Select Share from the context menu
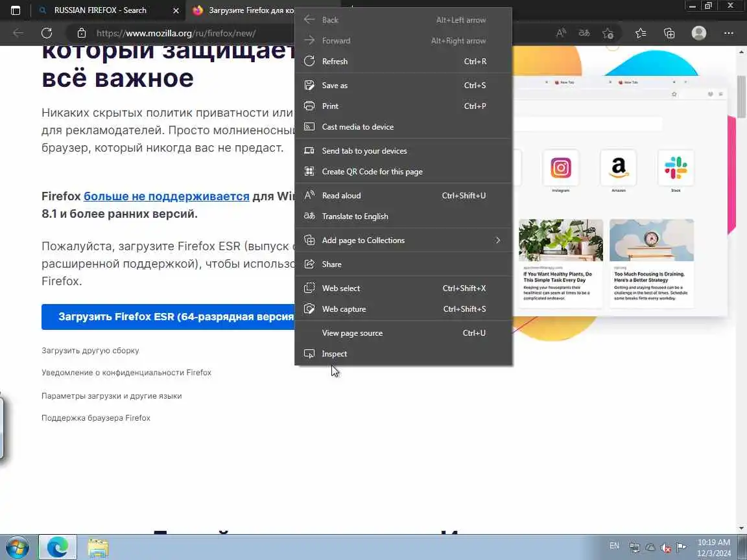The height and width of the screenshot is (560, 747). click(x=403, y=264)
